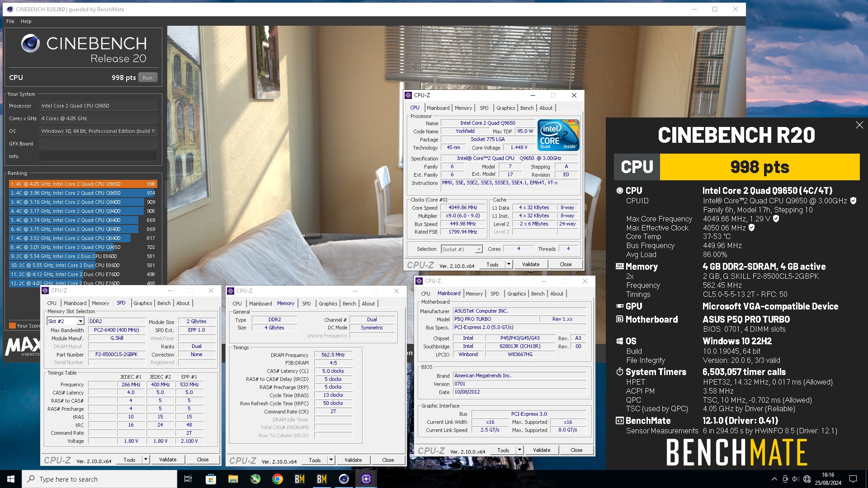
Task: Open Graphics tab in CPU-Z SPD window
Action: [x=143, y=303]
